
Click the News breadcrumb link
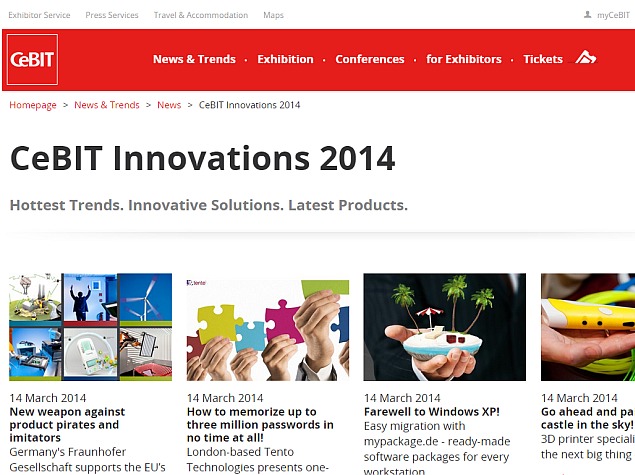pos(169,105)
